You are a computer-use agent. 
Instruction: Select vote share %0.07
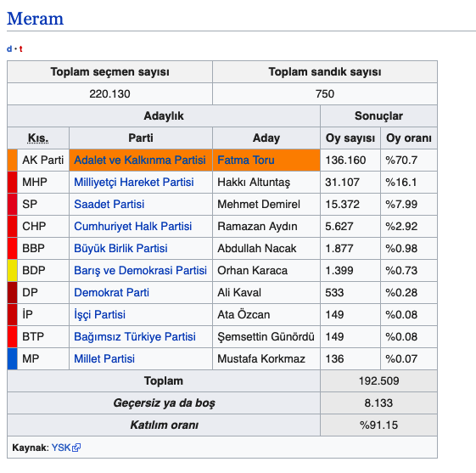coord(401,358)
